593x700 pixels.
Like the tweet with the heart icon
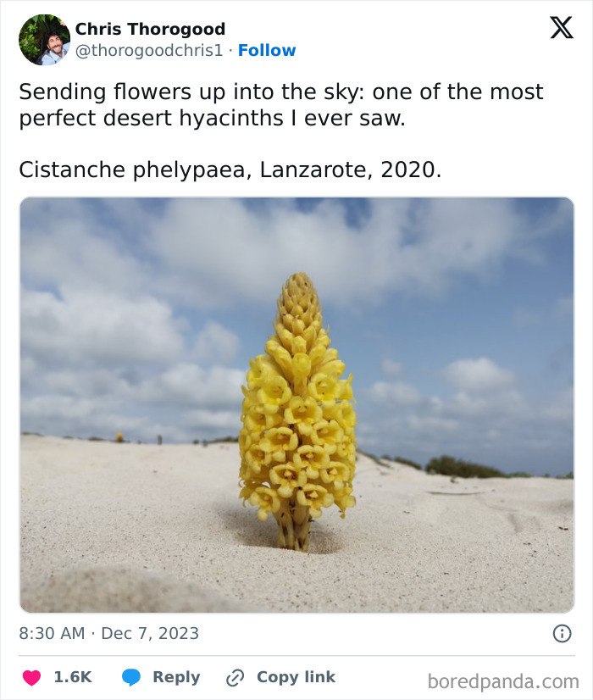pos(31,677)
